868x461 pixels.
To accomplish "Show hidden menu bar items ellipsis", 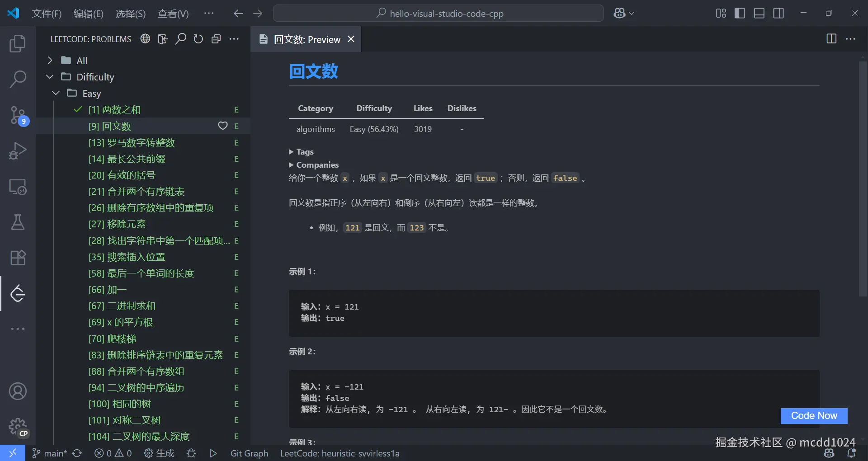I will click(x=209, y=14).
